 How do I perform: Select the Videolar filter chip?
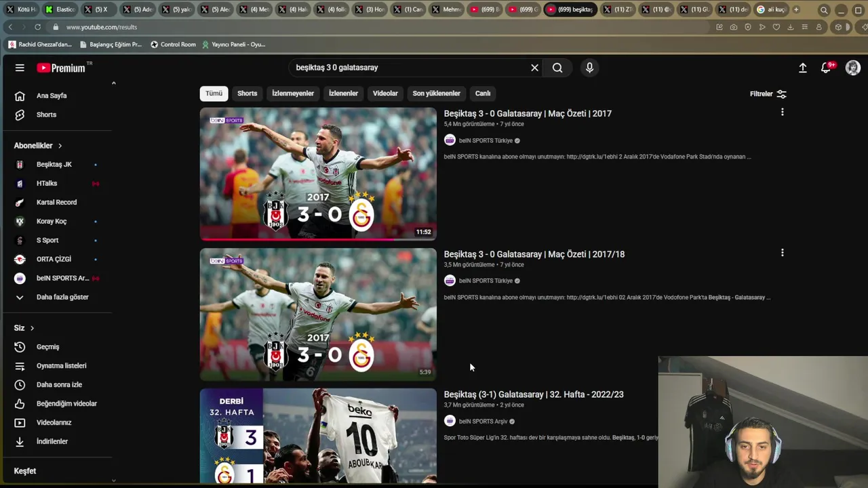click(385, 94)
